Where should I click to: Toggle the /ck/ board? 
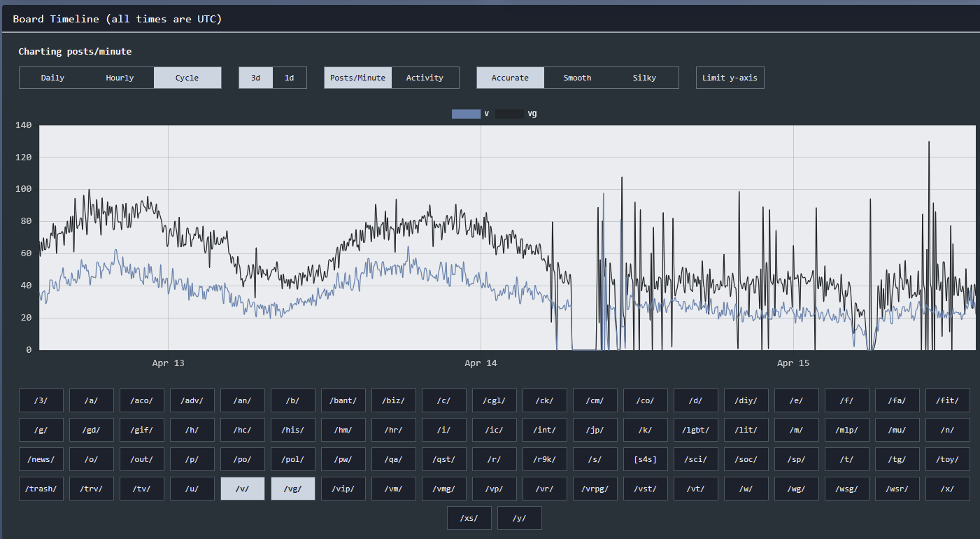(545, 400)
